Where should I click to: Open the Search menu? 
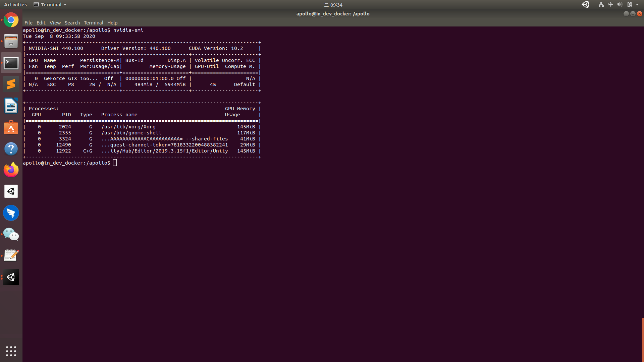pos(72,23)
